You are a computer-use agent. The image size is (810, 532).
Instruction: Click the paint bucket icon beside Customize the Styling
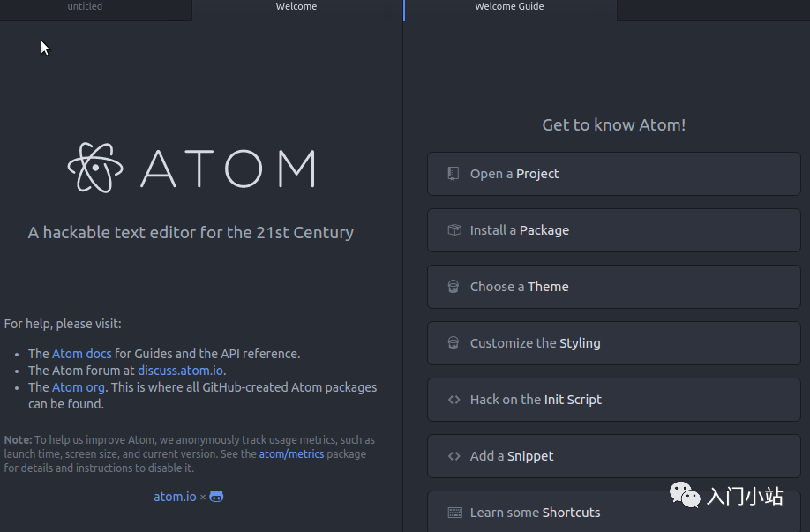coord(453,343)
